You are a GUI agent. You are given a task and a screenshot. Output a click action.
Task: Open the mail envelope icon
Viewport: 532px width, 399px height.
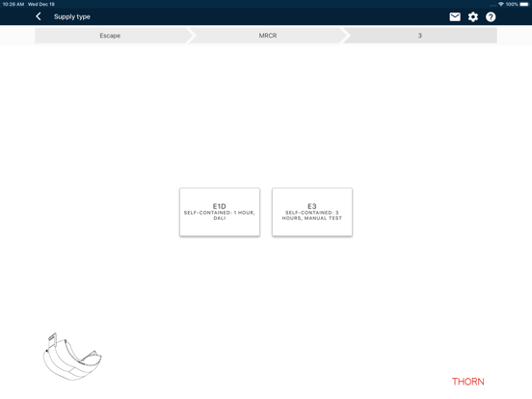pos(455,16)
